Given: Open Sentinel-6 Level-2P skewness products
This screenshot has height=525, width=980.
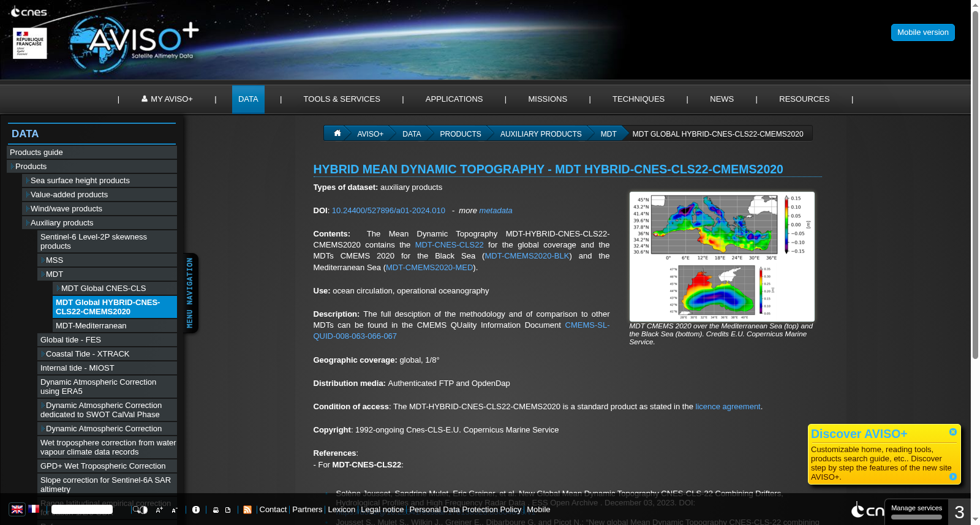Looking at the screenshot, I should [x=107, y=241].
